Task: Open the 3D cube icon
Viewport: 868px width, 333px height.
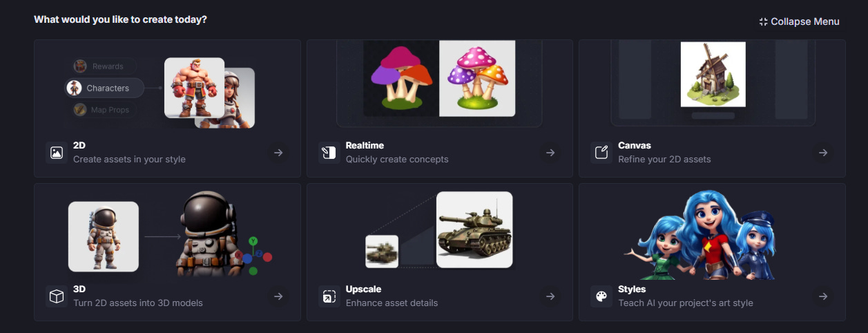Action: (57, 296)
